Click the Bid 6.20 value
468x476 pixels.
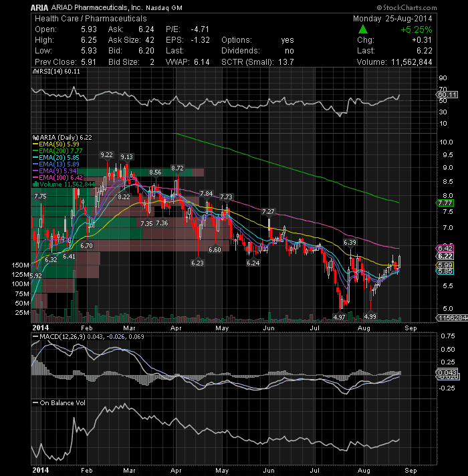point(146,51)
